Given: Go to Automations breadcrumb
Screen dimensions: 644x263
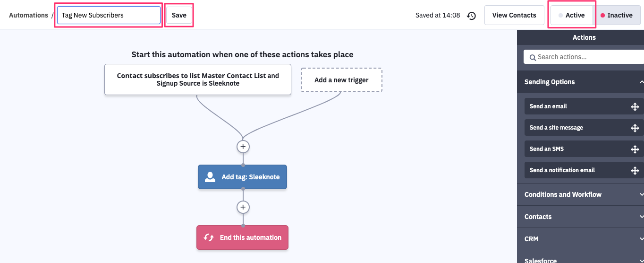Looking at the screenshot, I should [x=28, y=15].
